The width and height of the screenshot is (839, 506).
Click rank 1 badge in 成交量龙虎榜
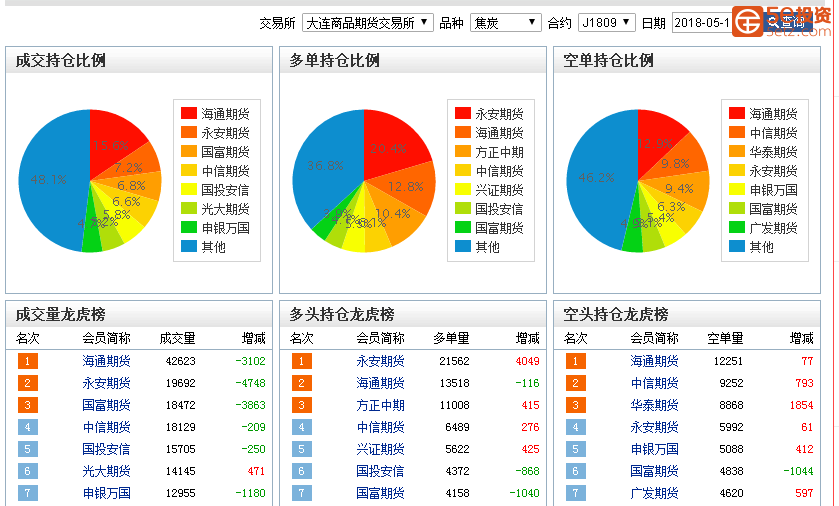(28, 361)
